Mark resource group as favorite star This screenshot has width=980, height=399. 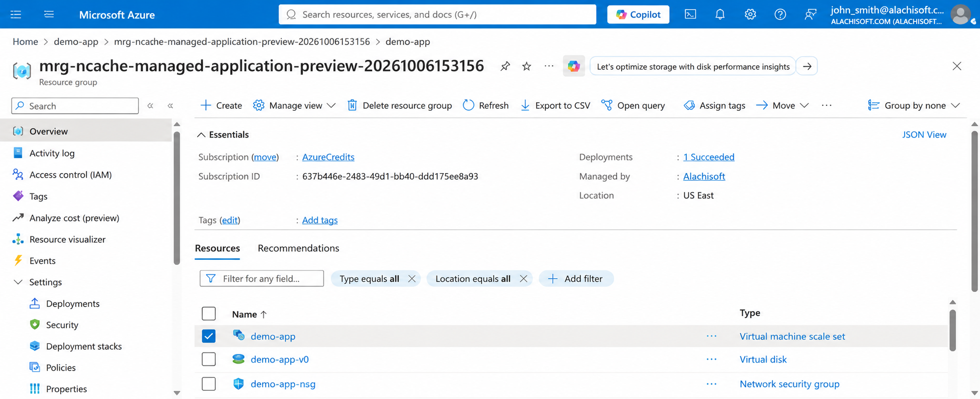(526, 66)
